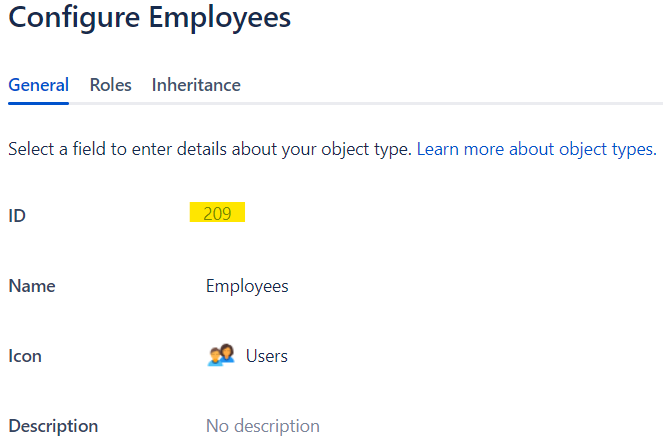The width and height of the screenshot is (663, 443).
Task: Switch to the Roles tab
Action: pos(110,85)
